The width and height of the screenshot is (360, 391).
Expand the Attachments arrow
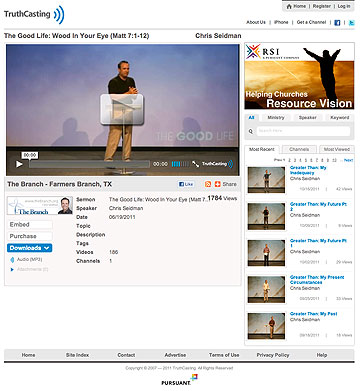point(12,269)
